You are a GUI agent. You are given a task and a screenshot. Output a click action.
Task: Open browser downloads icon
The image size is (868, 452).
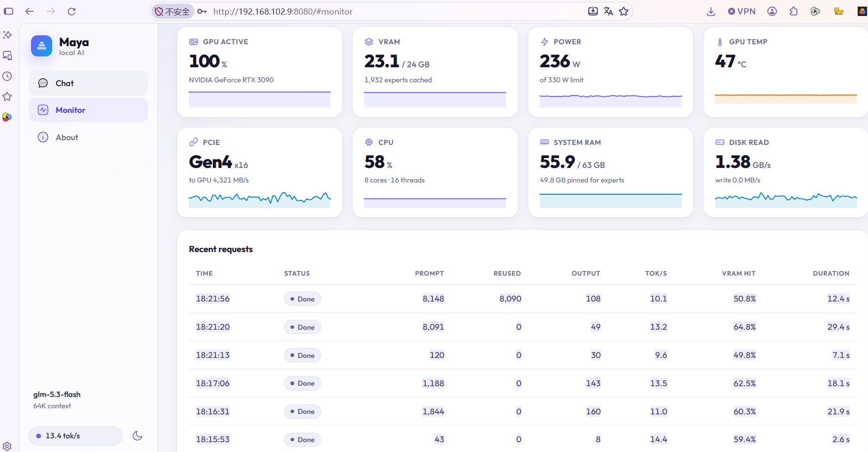click(711, 11)
